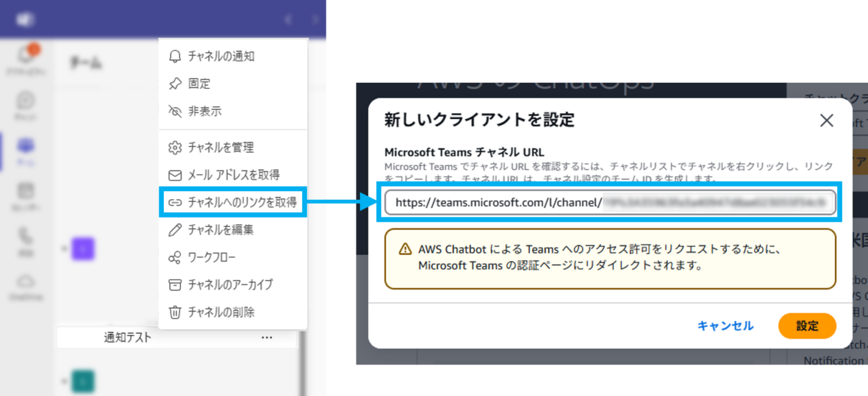Open the ワークフロー menu entry
Viewport: 868px width, 396px height.
pos(233,257)
